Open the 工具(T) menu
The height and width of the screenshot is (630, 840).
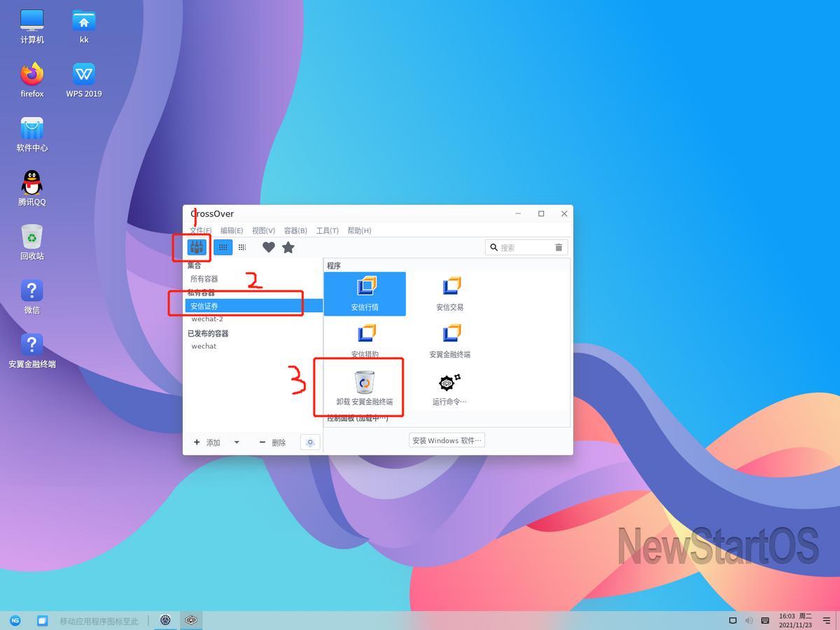[x=327, y=230]
